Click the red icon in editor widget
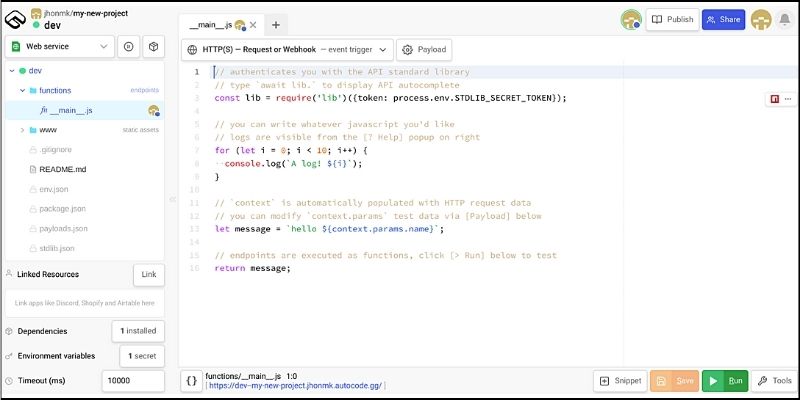This screenshot has height=400, width=800. [x=774, y=99]
